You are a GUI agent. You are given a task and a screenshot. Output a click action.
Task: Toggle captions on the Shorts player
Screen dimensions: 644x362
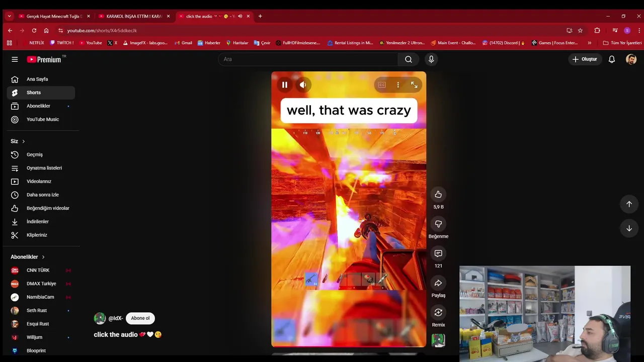382,85
